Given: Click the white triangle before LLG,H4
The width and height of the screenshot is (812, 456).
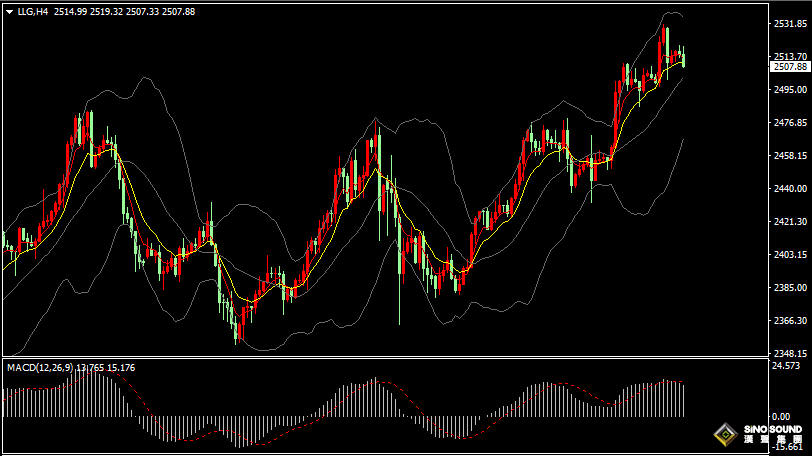Looking at the screenshot, I should [10, 11].
